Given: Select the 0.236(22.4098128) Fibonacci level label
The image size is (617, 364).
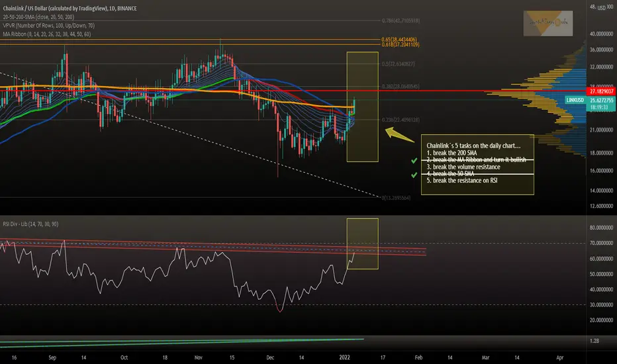Looking at the screenshot, I should 401,120.
